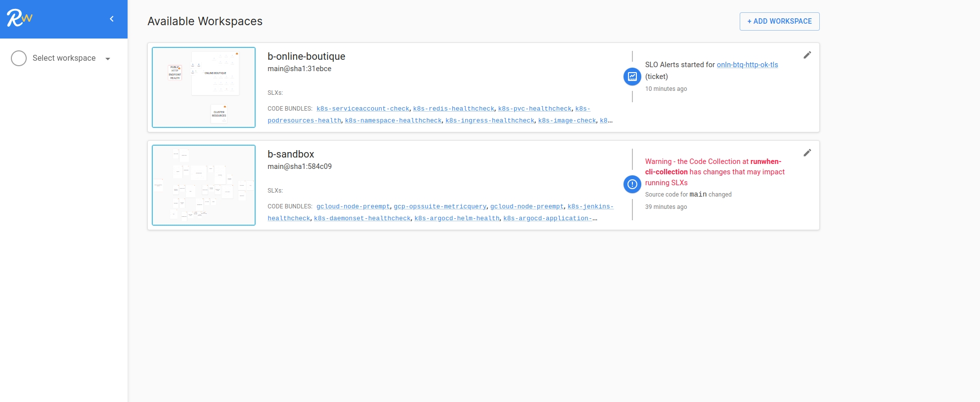Open the b-sandbox workspace map thumbnail
This screenshot has height=402, width=980.
tap(204, 185)
